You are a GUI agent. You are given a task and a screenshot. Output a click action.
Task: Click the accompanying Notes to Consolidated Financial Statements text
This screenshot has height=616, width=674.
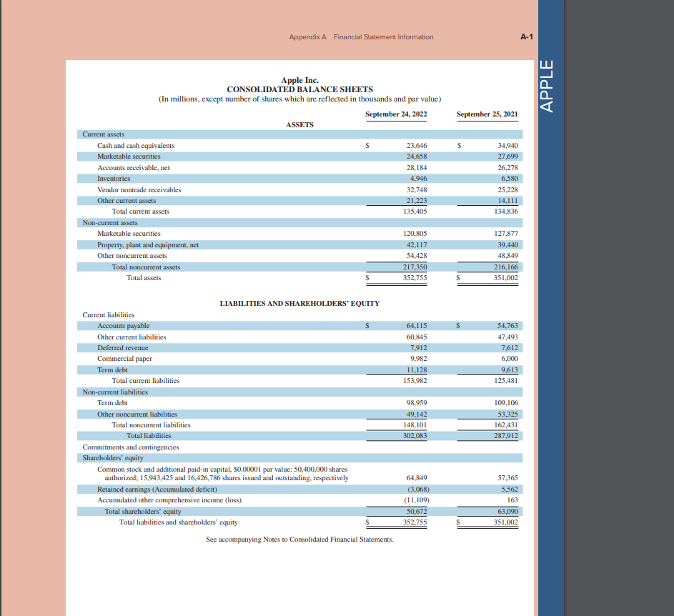299,539
